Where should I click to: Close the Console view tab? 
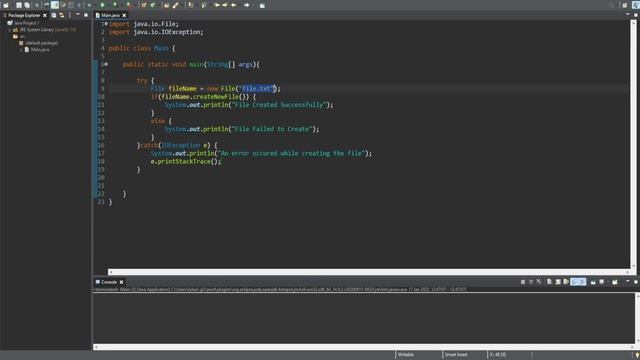[121, 282]
